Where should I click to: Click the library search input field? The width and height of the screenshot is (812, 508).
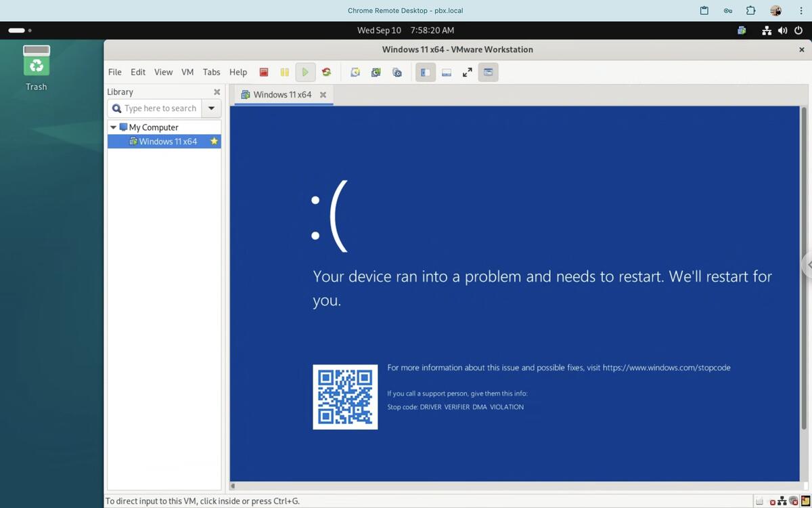coord(160,108)
